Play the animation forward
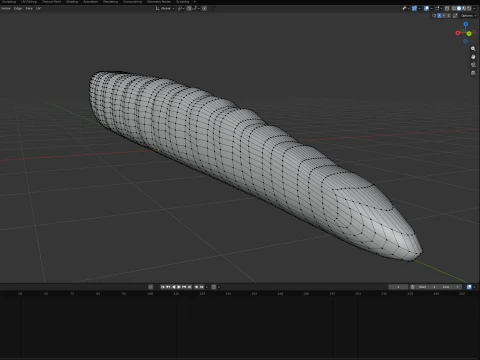 click(x=179, y=287)
